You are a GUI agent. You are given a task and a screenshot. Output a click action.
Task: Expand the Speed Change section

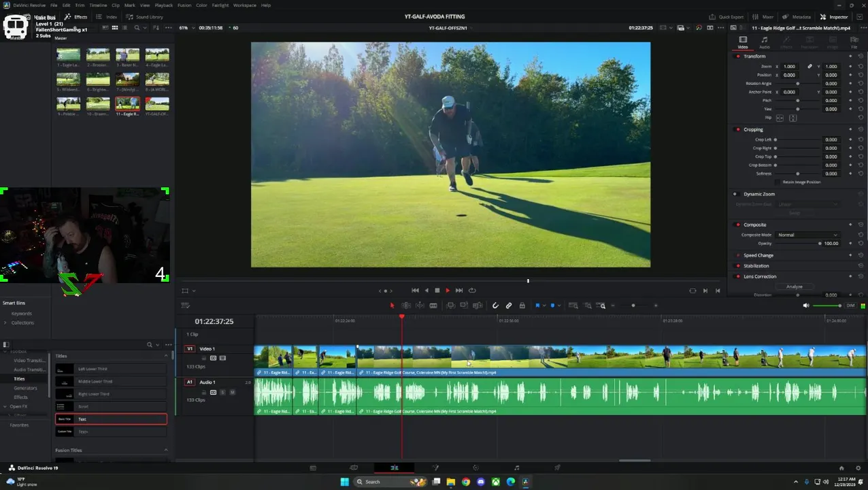(758, 255)
